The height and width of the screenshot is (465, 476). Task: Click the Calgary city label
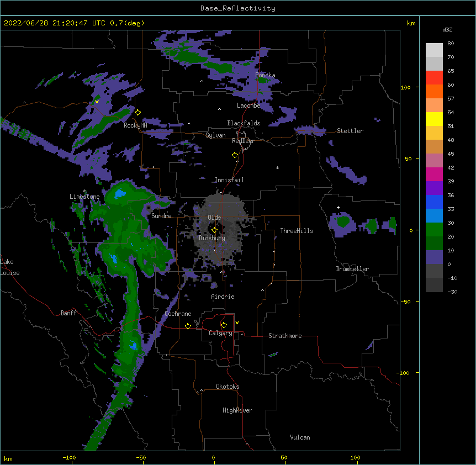220,333
